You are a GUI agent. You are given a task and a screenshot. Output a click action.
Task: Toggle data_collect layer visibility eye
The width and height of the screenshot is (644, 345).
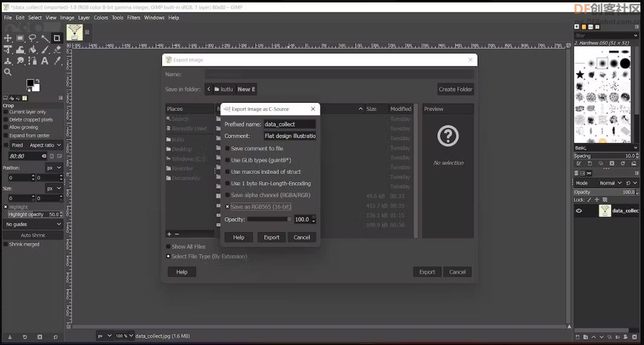579,211
